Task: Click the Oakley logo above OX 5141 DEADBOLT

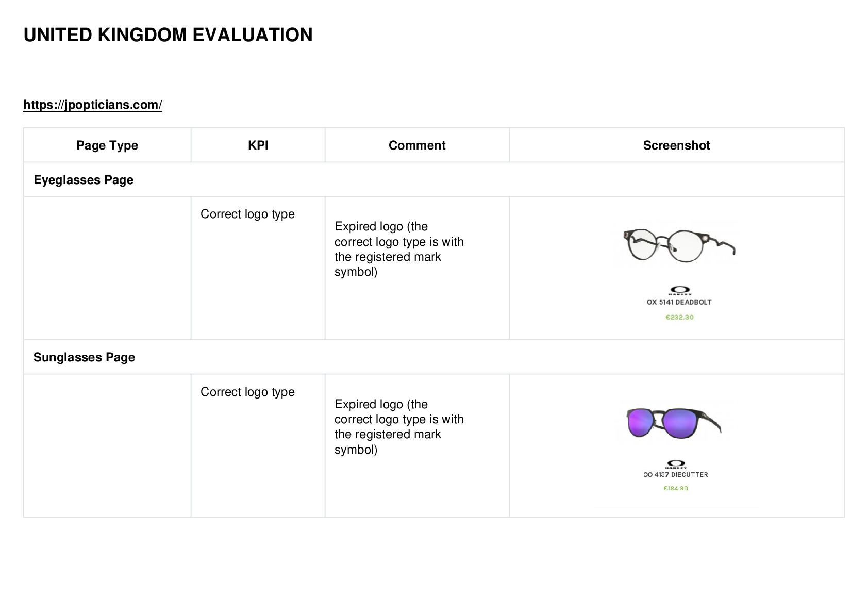Action: (679, 291)
